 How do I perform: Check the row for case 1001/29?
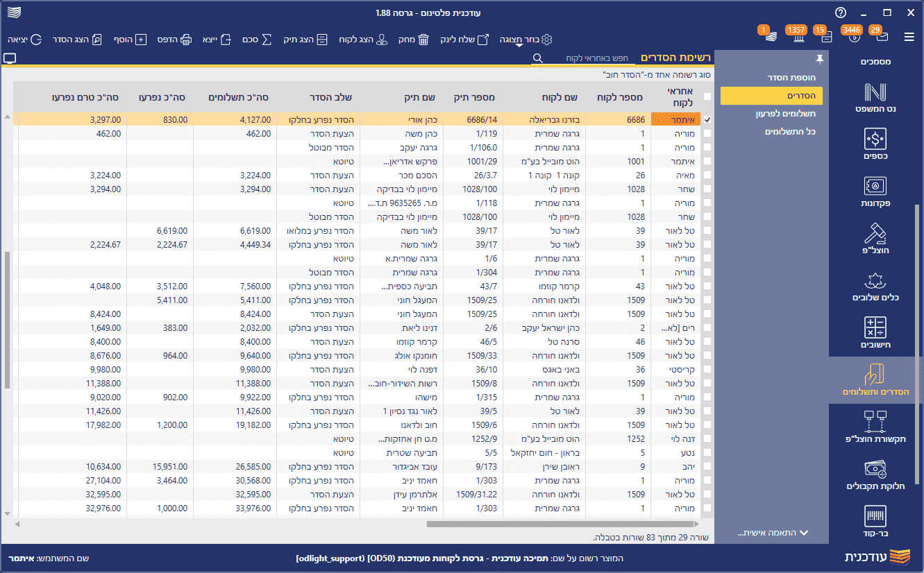pos(707,161)
